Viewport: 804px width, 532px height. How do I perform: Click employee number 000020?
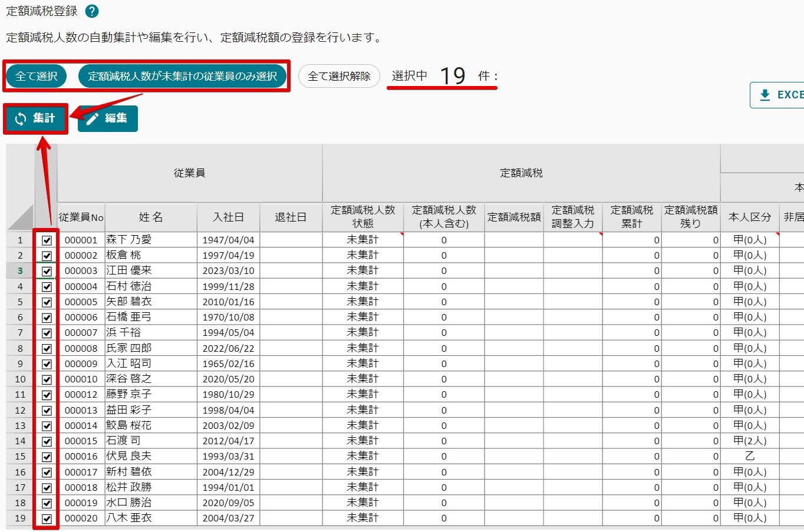click(81, 518)
